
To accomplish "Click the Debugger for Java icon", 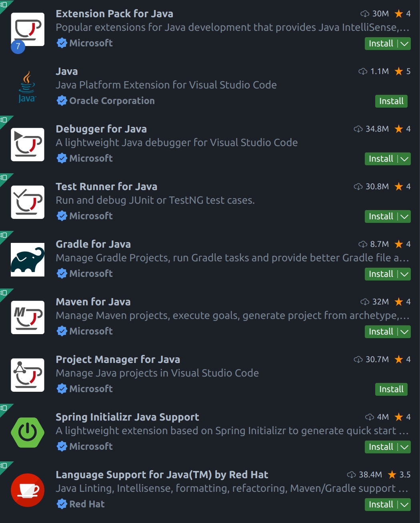I will (x=28, y=144).
